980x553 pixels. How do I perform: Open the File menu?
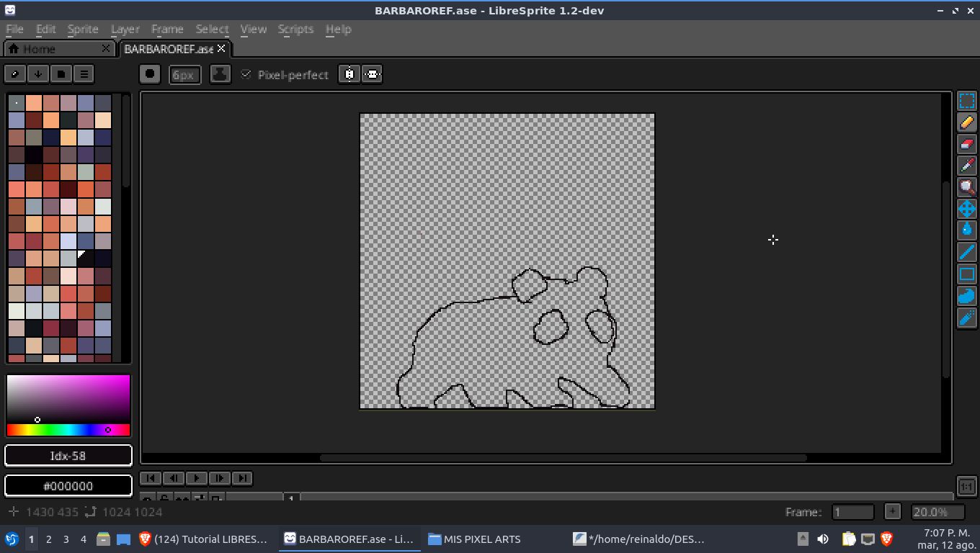[x=14, y=29]
